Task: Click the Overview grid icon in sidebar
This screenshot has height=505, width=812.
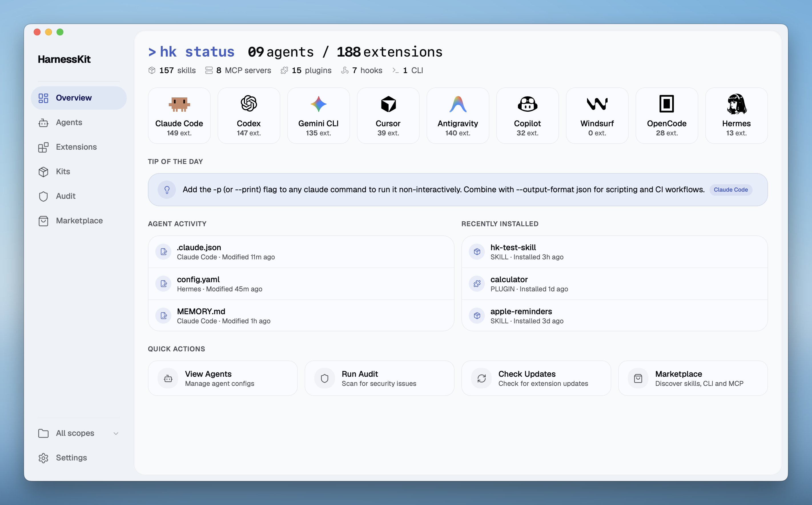Action: [x=43, y=98]
